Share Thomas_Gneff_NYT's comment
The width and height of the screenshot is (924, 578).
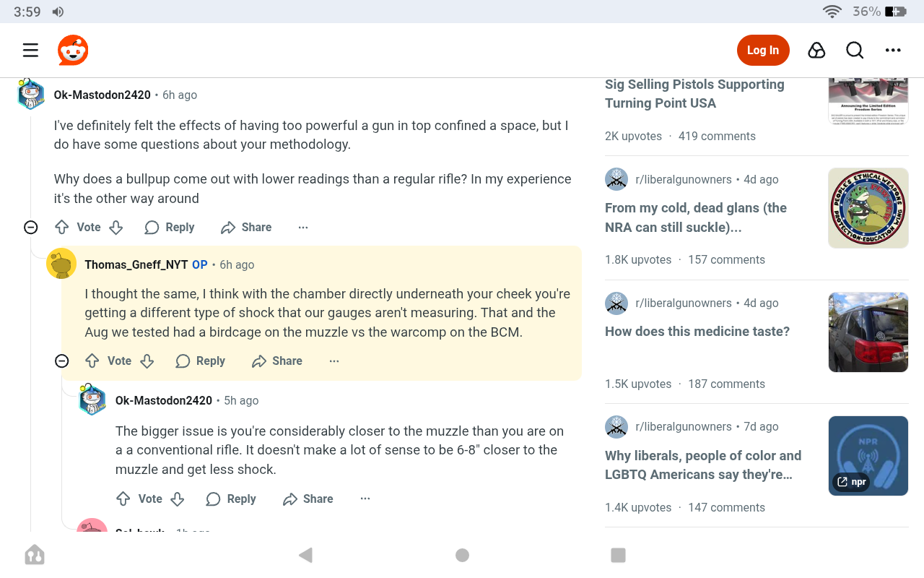point(277,361)
